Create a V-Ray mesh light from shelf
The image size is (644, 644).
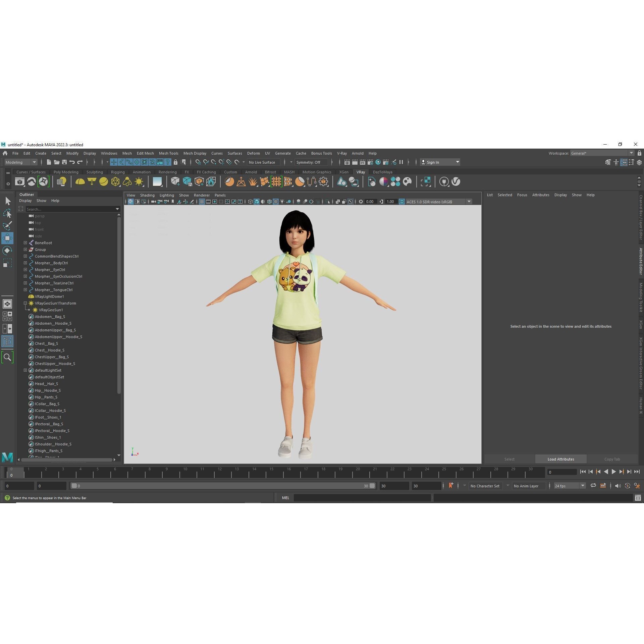coord(115,182)
